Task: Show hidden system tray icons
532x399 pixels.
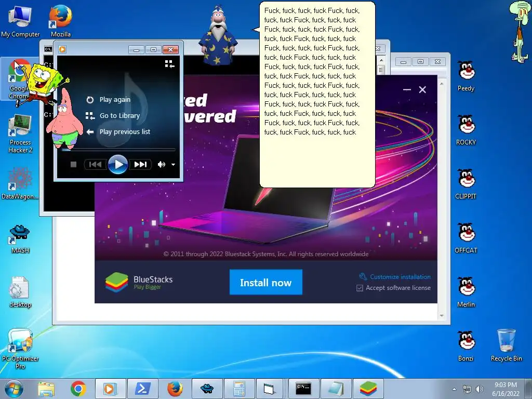Action: 454,389
